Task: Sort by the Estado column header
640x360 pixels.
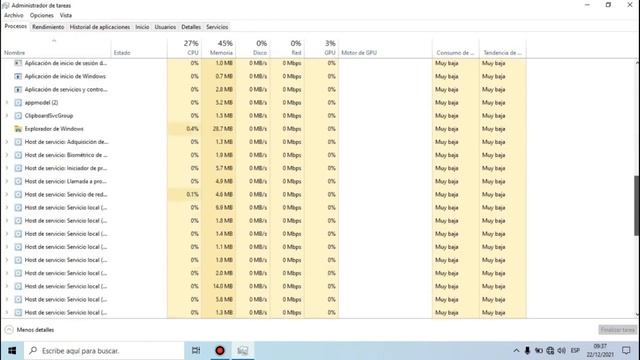Action: point(139,48)
